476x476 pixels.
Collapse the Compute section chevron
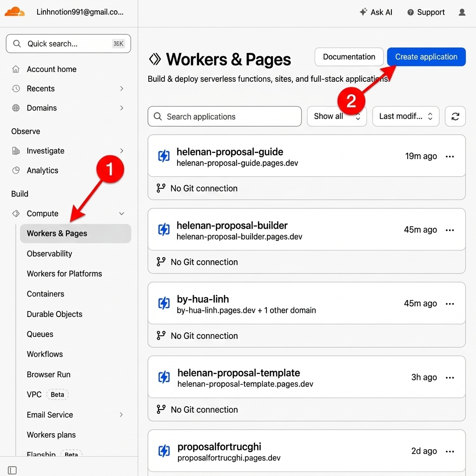[121, 213]
